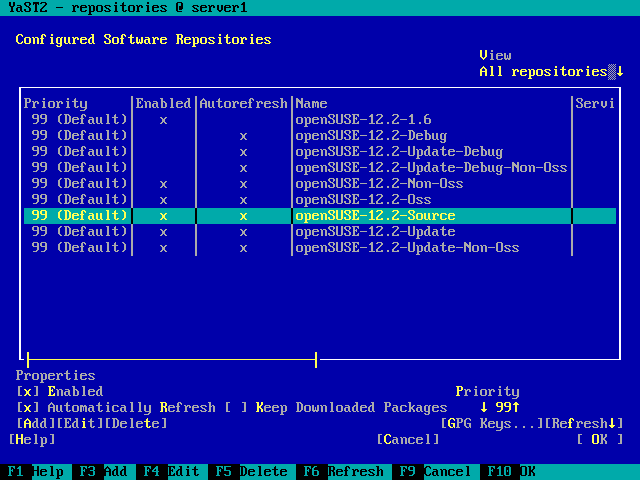Viewport: 640px width, 480px height.
Task: Click Autorefresh x mark of openSUSE-12.2-Debug
Action: pos(243,136)
